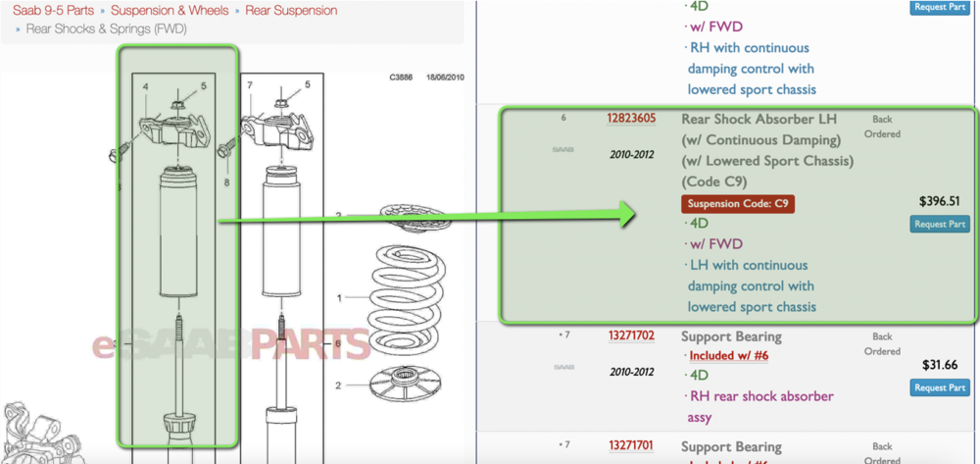Screen dimensions: 980x464
Task: Click callout number 8 in the diagram
Action: pyautogui.click(x=226, y=182)
